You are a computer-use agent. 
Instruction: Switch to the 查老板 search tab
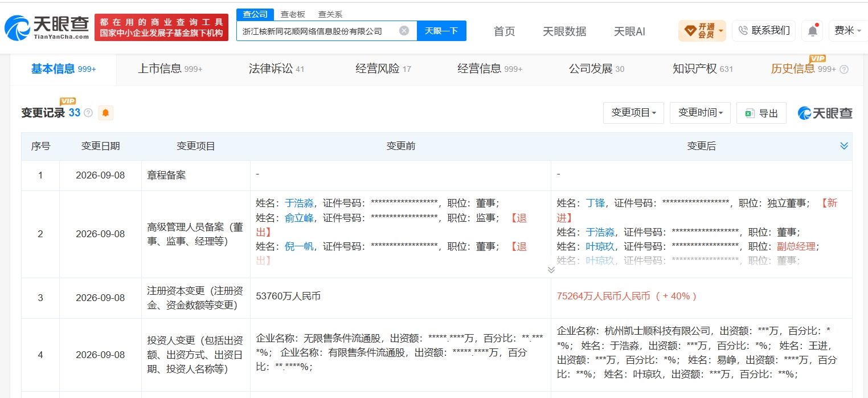tap(293, 14)
